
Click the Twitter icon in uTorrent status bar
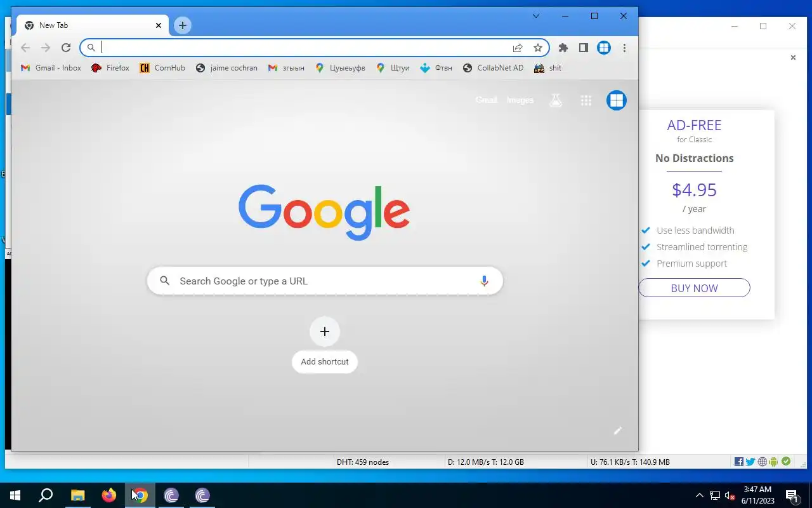point(750,462)
